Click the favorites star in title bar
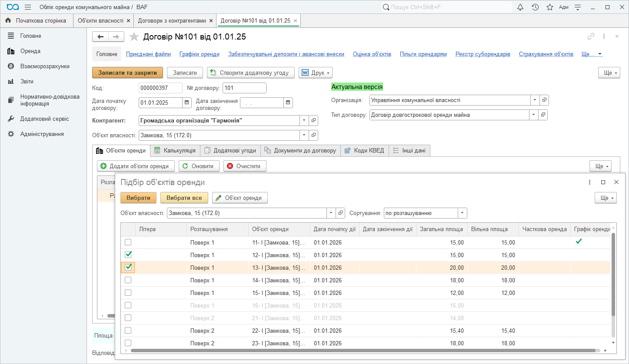 click(549, 7)
